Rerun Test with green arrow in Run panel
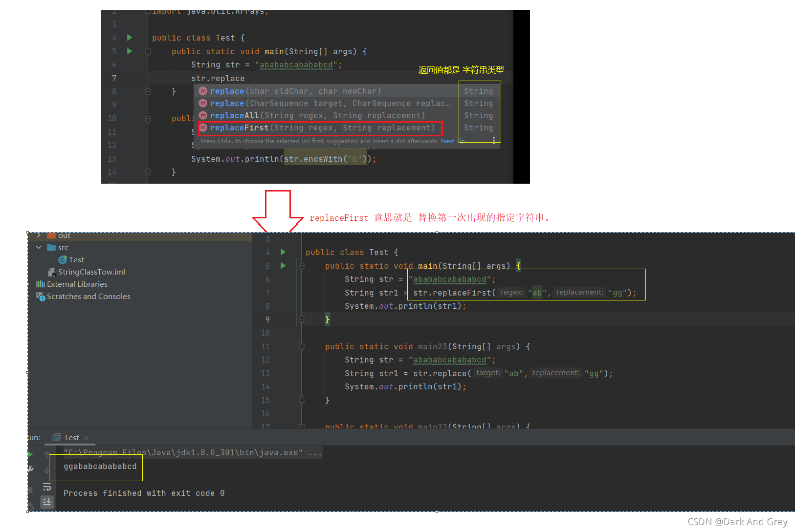The width and height of the screenshot is (795, 532). coord(30,454)
